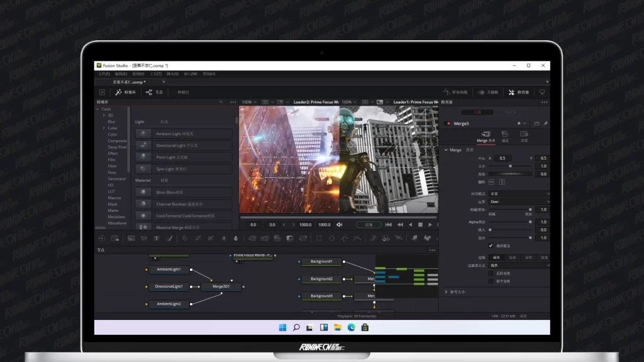Toggle the horizontal flip button
This screenshot has width=644, height=362.
492,182
